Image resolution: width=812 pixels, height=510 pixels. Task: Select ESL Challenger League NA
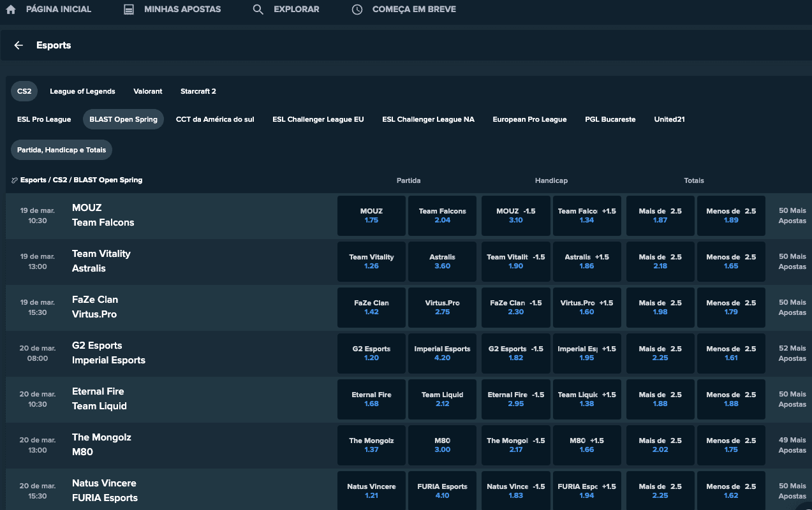tap(429, 119)
